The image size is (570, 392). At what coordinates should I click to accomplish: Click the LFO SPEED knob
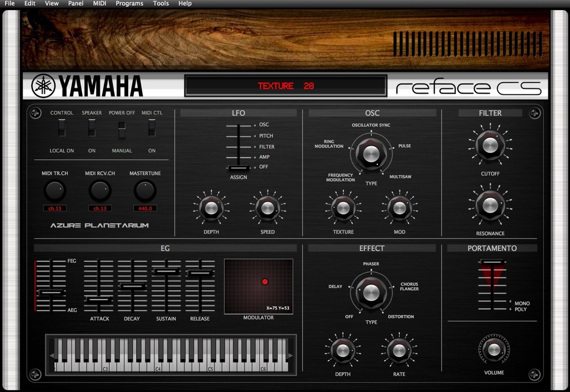coord(268,208)
